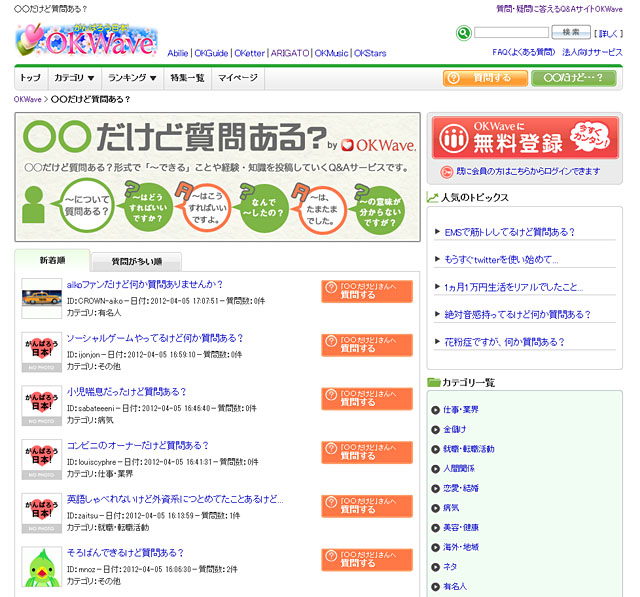Click 質問する button for 英語しゃべれない post
The height and width of the screenshot is (597, 640).
(367, 506)
